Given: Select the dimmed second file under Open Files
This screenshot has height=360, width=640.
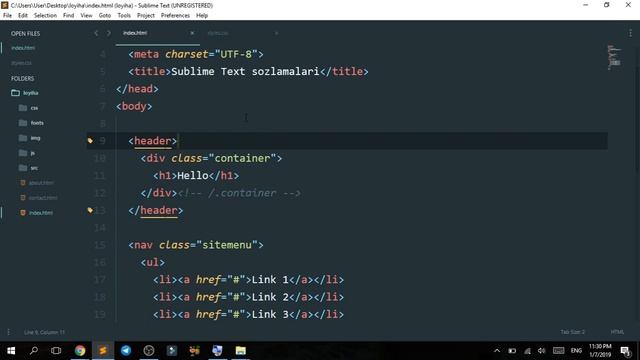Looking at the screenshot, I should pyautogui.click(x=21, y=63).
